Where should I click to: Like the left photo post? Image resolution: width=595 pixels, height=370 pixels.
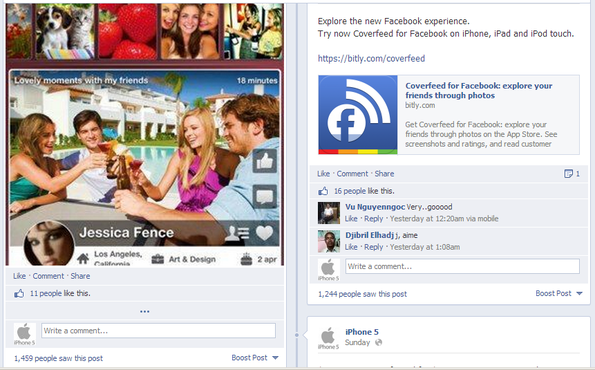(19, 276)
